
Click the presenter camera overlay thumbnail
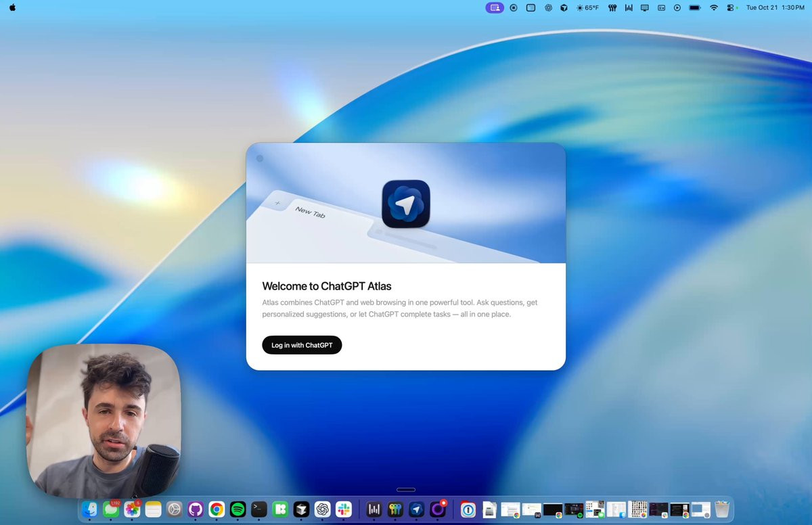point(104,421)
